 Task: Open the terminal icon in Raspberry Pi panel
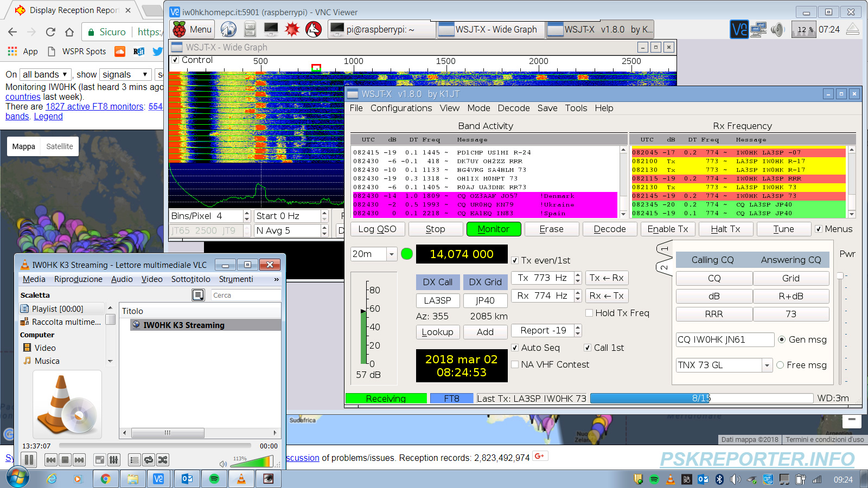point(271,29)
